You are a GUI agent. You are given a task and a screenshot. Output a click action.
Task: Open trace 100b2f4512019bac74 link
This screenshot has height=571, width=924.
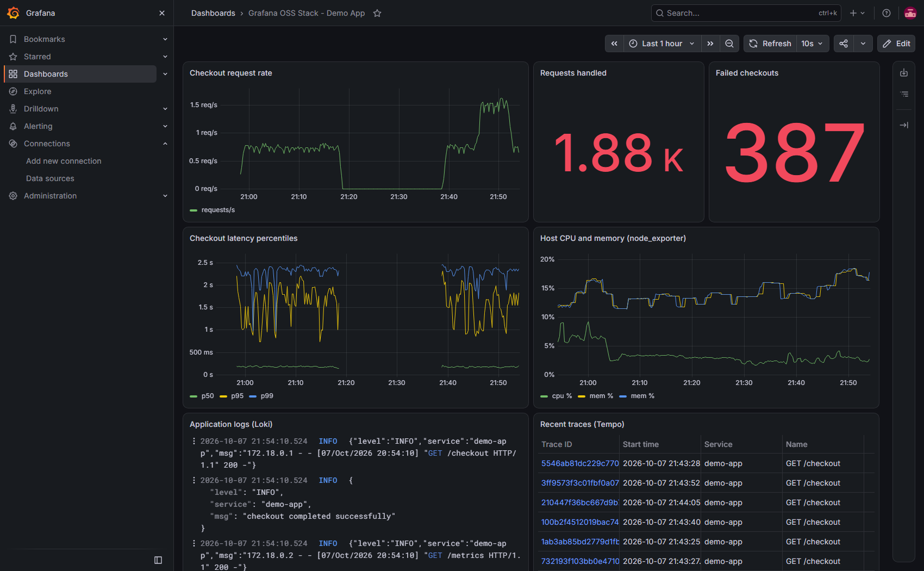pos(580,522)
